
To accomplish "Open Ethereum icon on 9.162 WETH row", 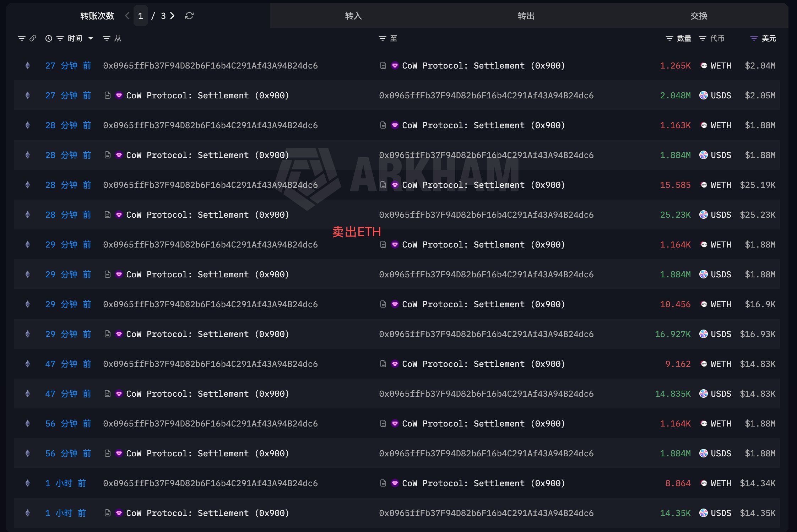I will point(28,364).
